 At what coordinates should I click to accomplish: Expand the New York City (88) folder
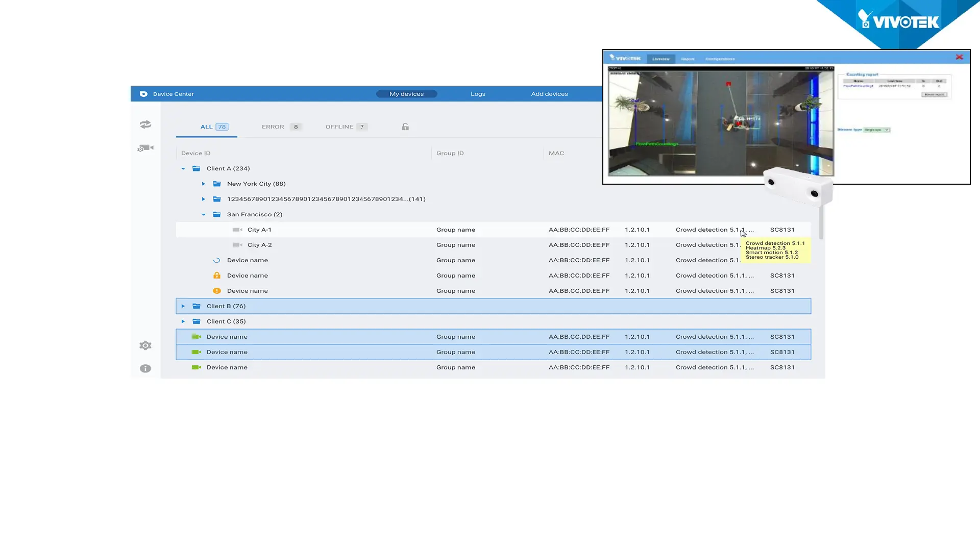coord(204,184)
